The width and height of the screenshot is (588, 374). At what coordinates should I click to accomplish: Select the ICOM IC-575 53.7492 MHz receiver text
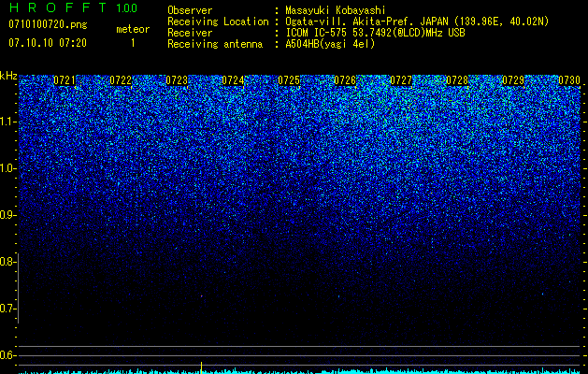(x=376, y=33)
